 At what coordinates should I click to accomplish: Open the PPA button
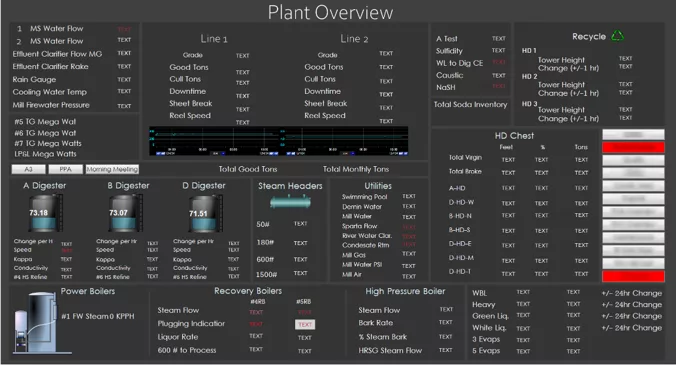click(66, 169)
